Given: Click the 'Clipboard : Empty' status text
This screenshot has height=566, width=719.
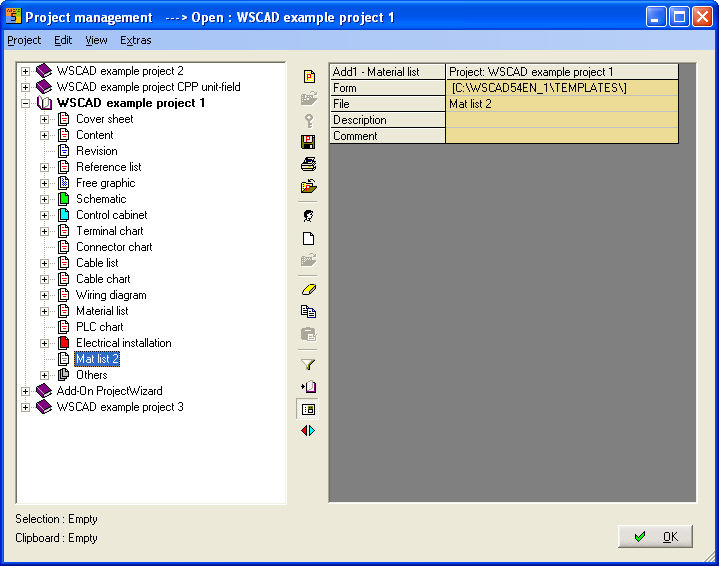Looking at the screenshot, I should pyautogui.click(x=56, y=538).
